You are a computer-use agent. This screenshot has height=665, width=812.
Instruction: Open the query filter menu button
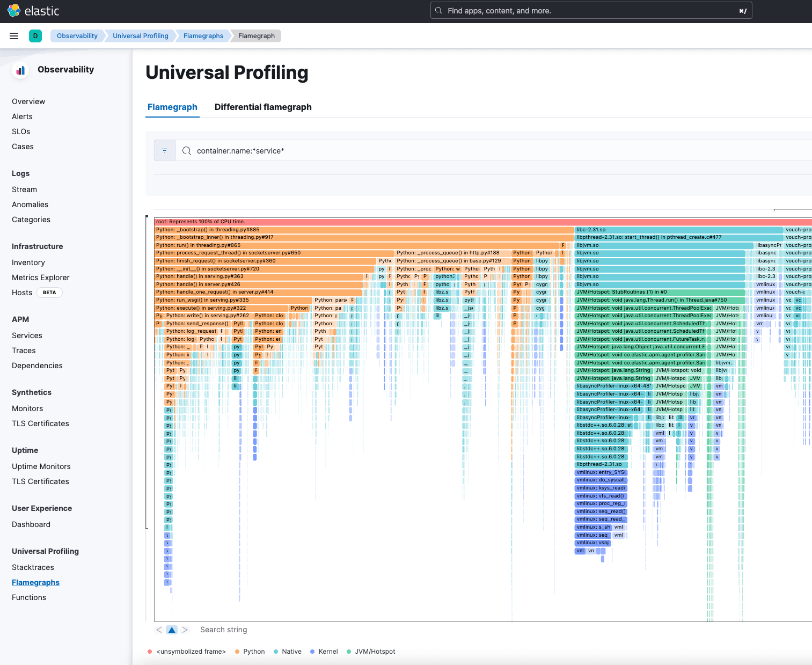pyautogui.click(x=165, y=151)
